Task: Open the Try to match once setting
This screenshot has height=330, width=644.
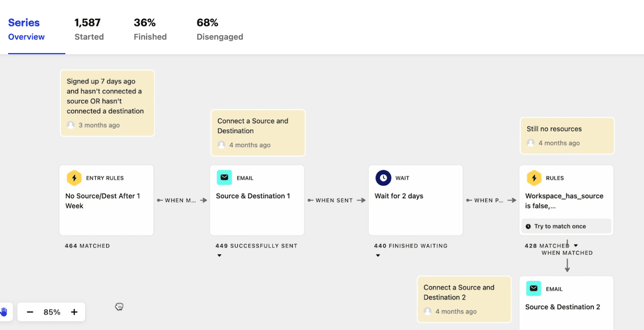Action: click(566, 226)
